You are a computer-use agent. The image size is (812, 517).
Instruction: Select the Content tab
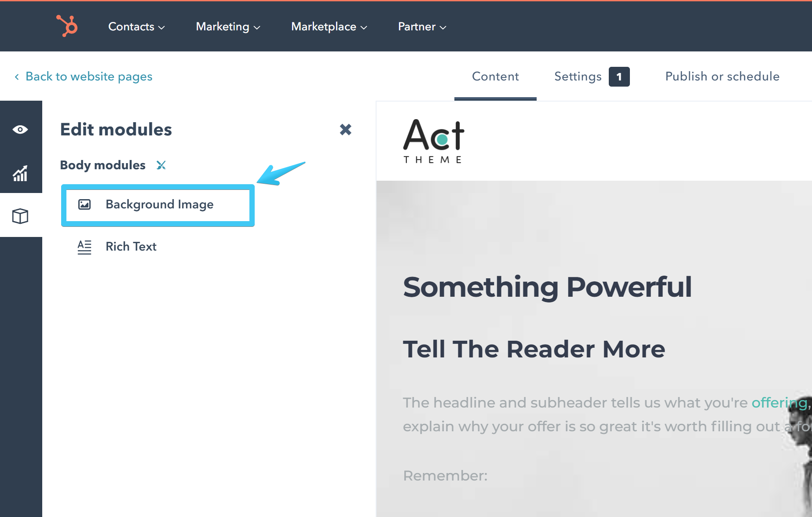click(495, 76)
